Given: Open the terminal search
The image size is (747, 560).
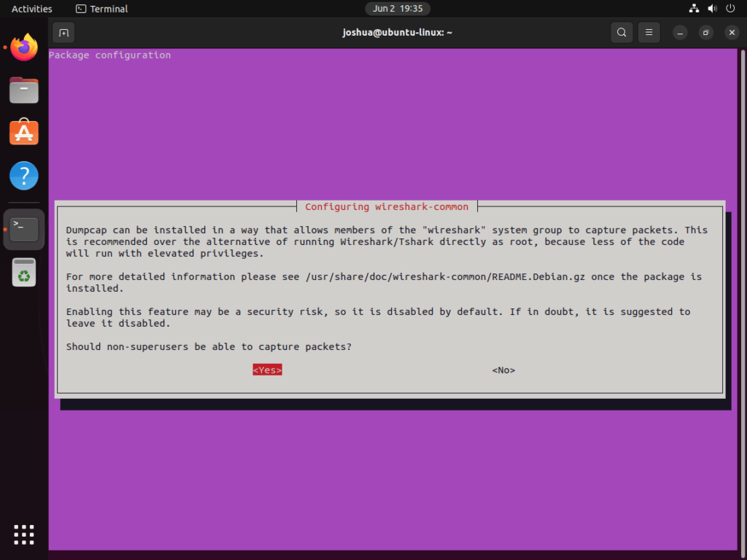Looking at the screenshot, I should pos(622,32).
